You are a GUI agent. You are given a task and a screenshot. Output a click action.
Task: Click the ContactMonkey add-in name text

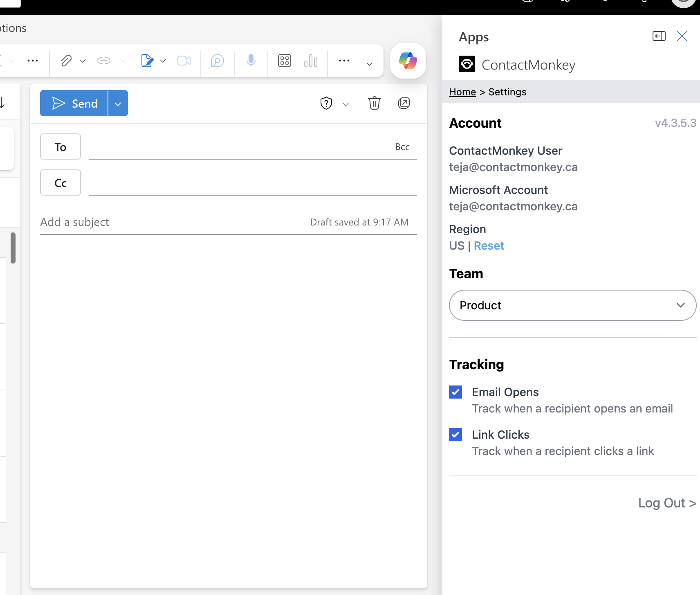(528, 65)
